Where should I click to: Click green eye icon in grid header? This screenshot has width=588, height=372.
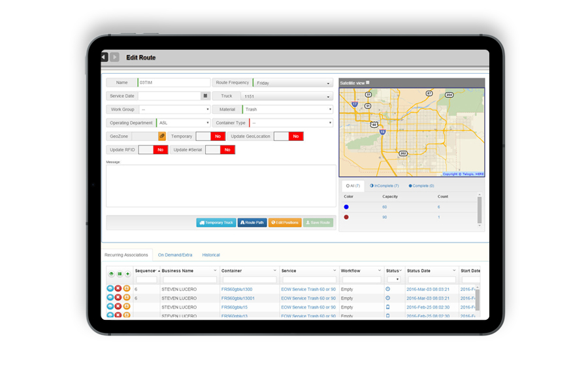tap(111, 274)
